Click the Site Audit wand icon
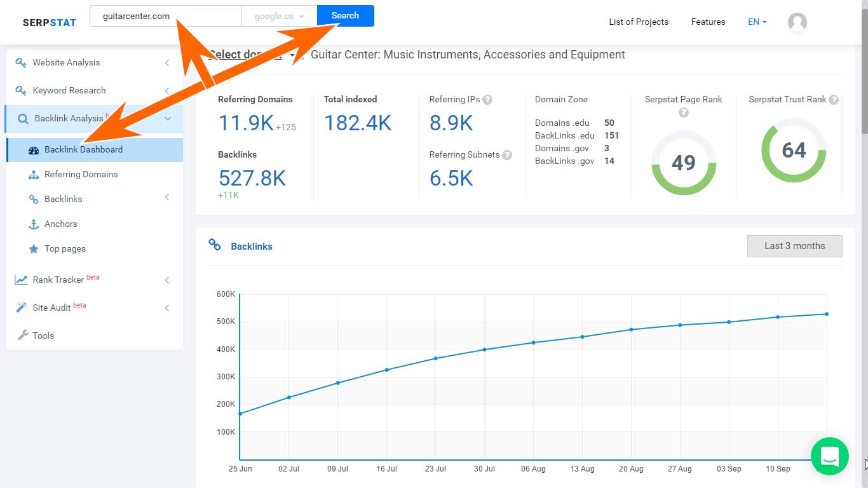 tap(21, 308)
